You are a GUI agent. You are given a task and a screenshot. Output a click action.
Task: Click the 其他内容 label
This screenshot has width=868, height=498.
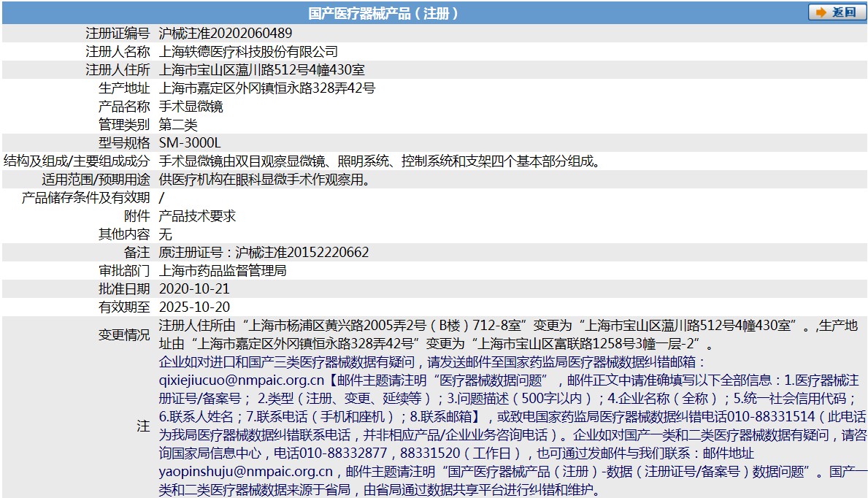[x=124, y=234]
